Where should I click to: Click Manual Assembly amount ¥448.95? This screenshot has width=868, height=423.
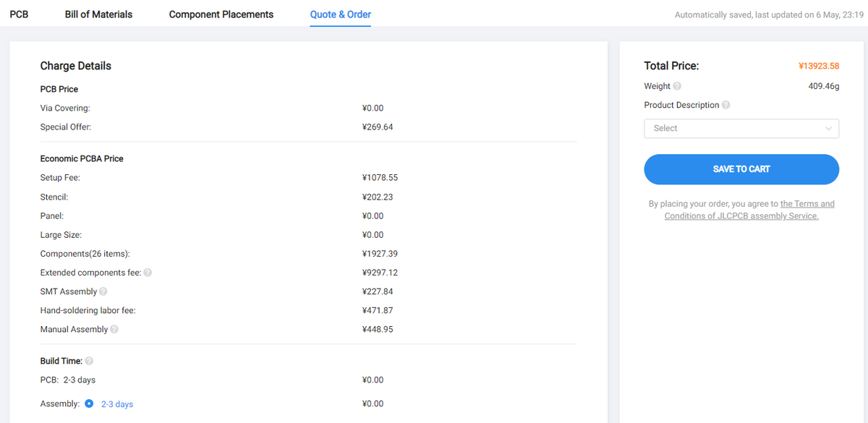pos(377,329)
